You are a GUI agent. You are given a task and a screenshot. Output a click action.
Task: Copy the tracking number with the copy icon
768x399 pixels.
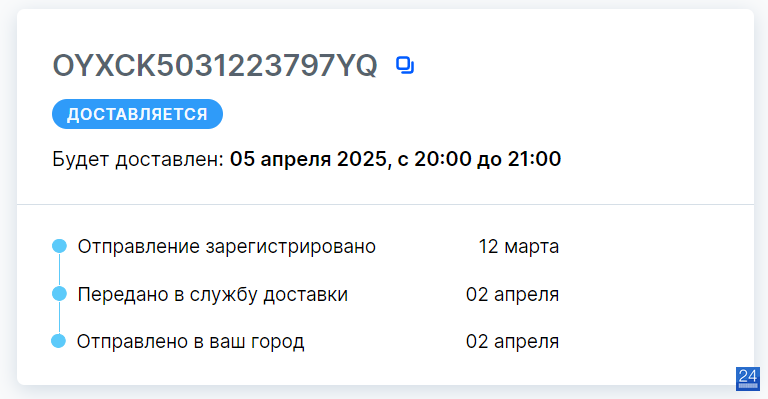(405, 65)
